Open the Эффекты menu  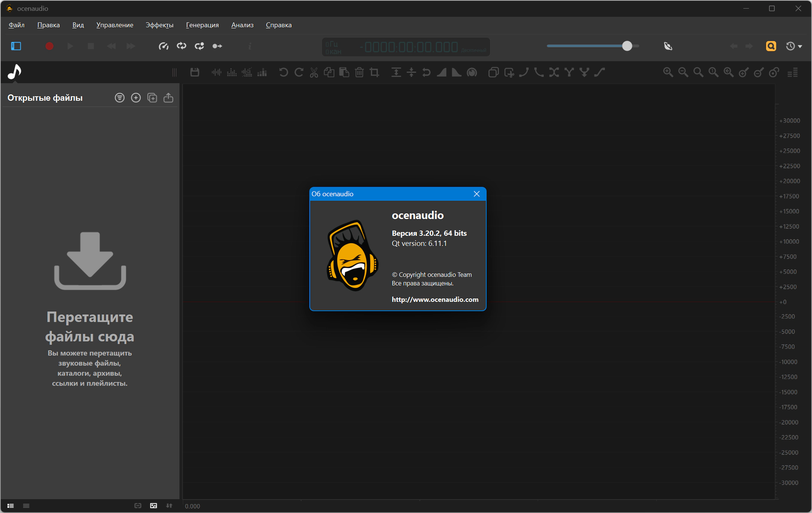pos(160,25)
